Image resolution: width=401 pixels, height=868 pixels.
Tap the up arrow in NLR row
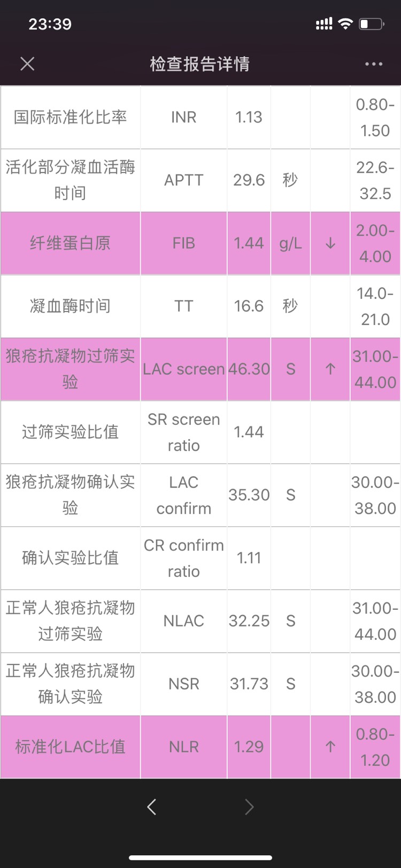coord(330,747)
